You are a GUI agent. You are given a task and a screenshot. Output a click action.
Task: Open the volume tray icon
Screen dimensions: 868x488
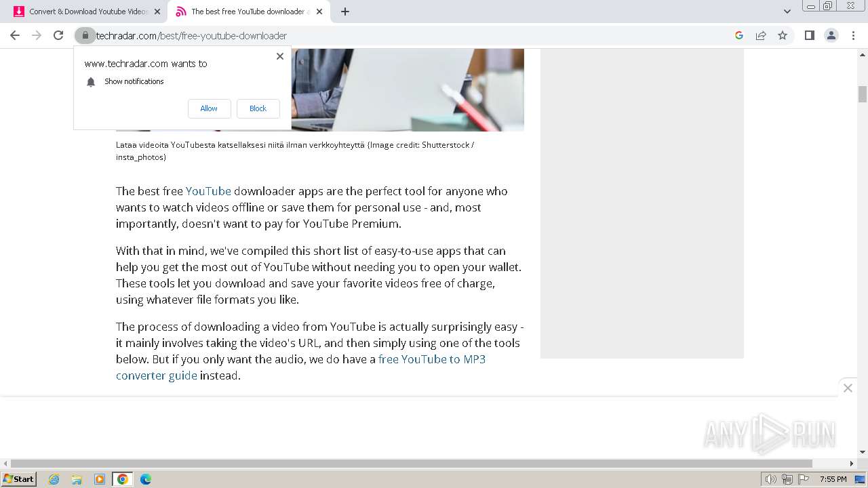771,479
